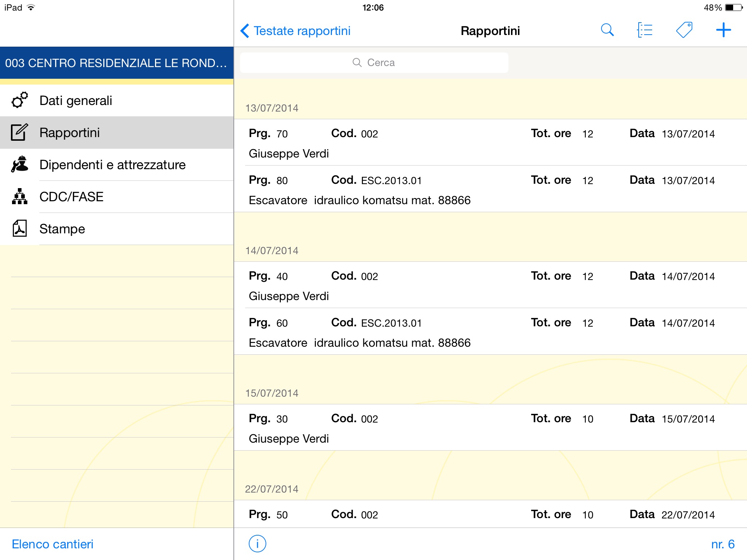Open the list grouping icon
This screenshot has height=560, width=747.
(x=645, y=30)
